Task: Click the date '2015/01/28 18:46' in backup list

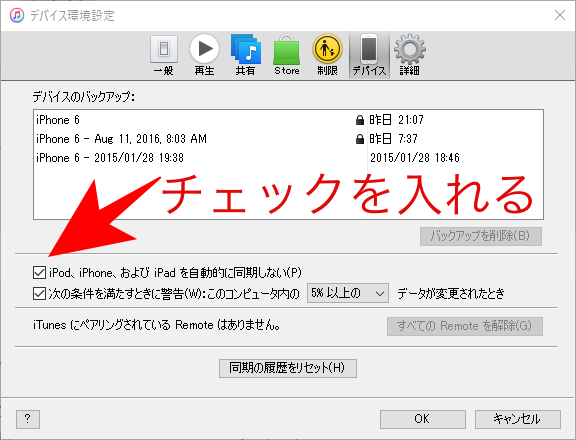Action: (x=415, y=158)
